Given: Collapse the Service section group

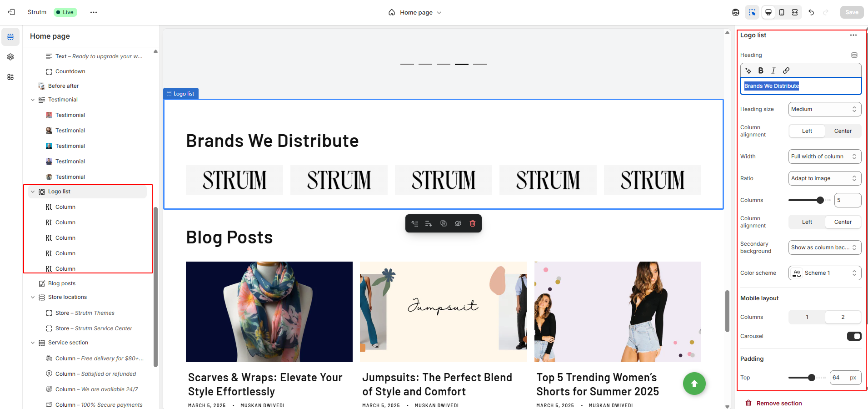Looking at the screenshot, I should (x=33, y=343).
